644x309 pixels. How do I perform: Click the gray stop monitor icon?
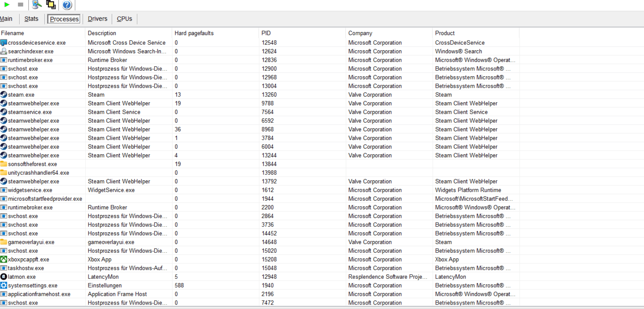click(x=20, y=5)
